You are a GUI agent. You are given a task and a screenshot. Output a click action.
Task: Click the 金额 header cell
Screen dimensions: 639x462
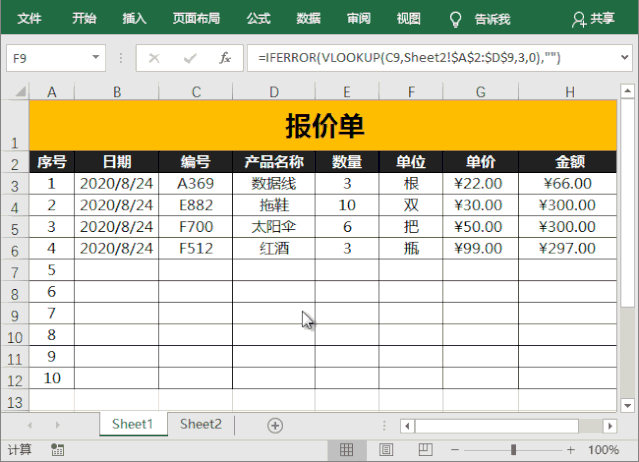(x=569, y=162)
